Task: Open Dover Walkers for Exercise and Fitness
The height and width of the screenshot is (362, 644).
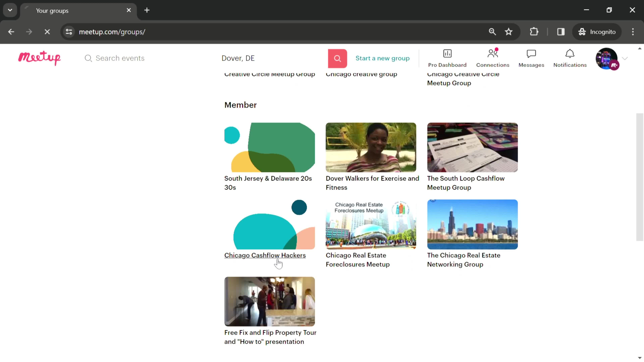Action: (372, 183)
